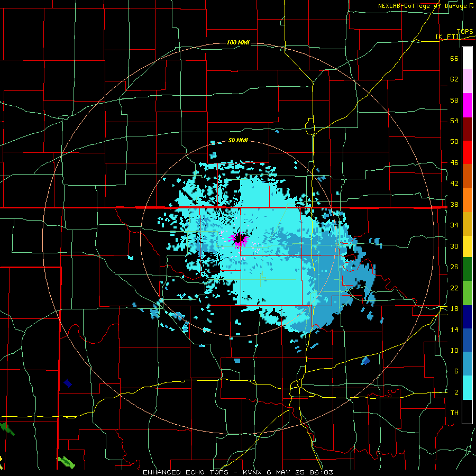
Task: Click the legend value 58
Action: [x=454, y=100]
